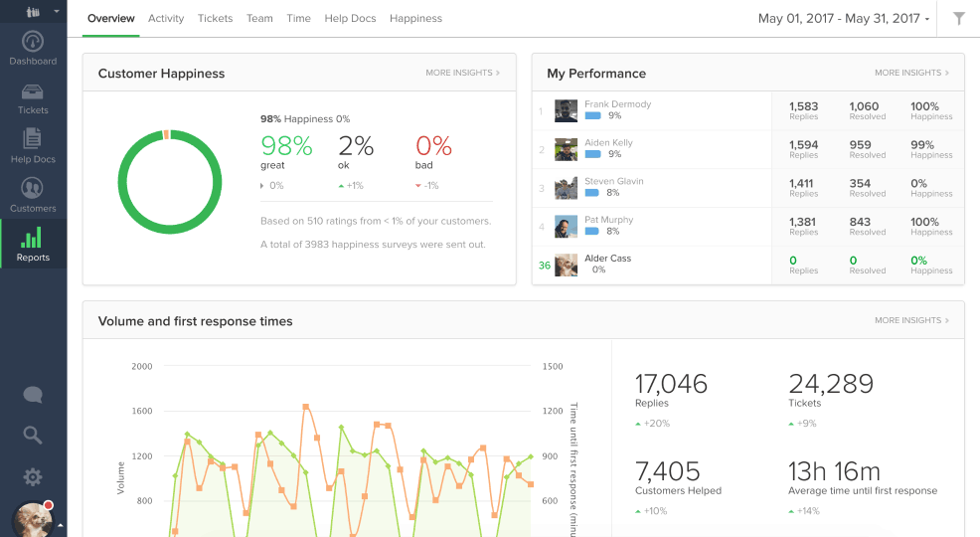Open More Insights for Volume and response times
Screen dimensions: 980x537
(911, 320)
